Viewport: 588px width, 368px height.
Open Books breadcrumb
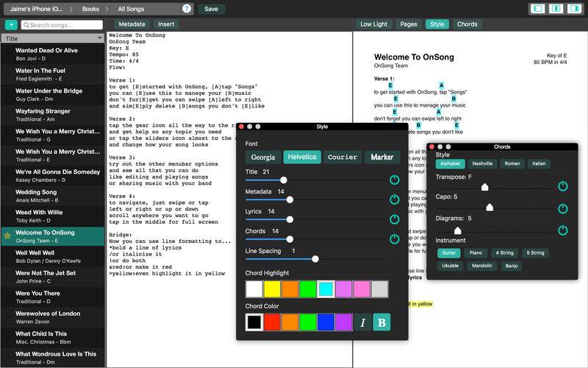[90, 9]
